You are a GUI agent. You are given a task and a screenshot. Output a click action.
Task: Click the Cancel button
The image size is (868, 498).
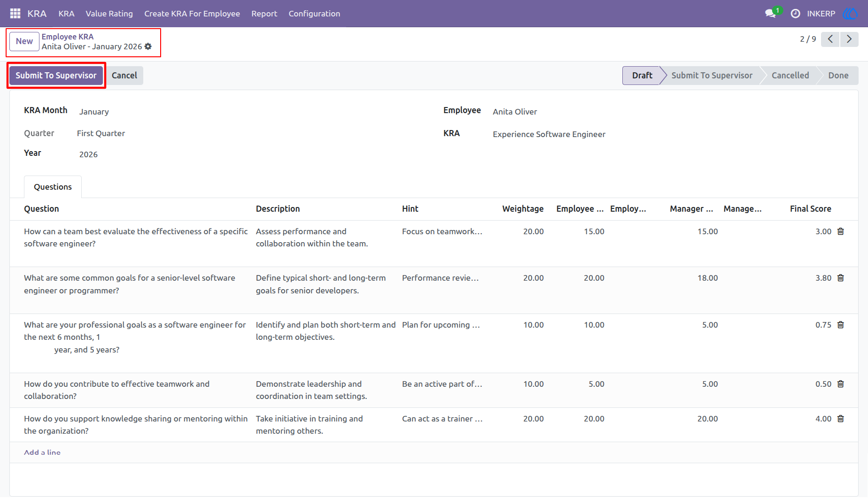pyautogui.click(x=124, y=76)
